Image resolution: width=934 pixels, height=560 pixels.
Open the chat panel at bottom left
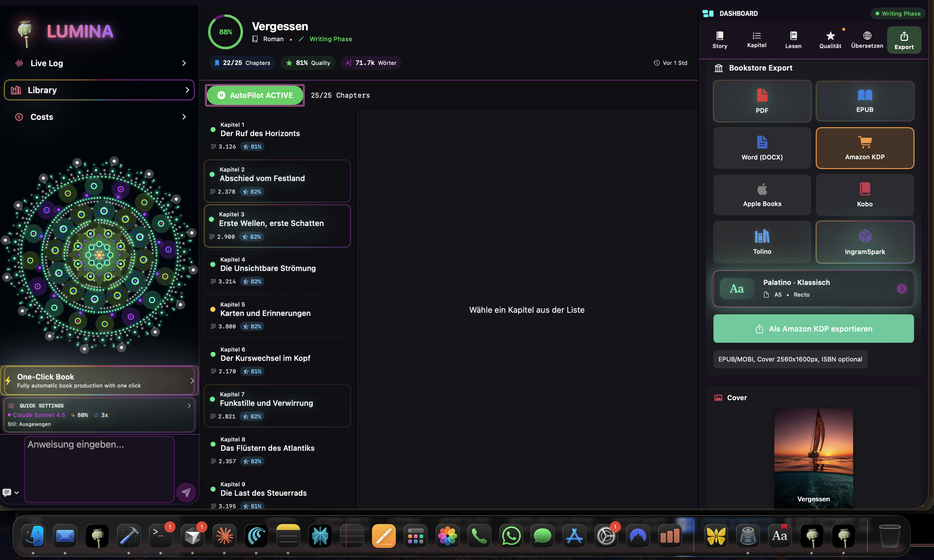point(7,493)
